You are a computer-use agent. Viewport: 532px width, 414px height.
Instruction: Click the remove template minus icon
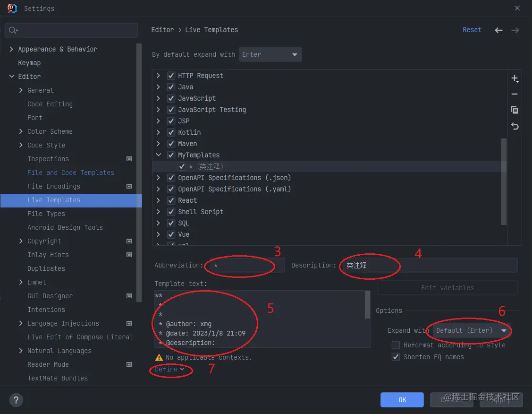(515, 94)
